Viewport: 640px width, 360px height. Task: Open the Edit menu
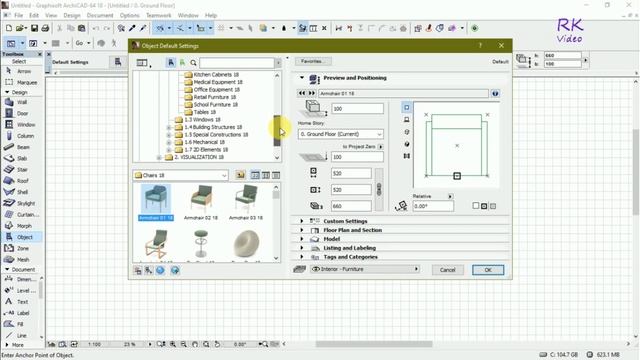point(34,16)
